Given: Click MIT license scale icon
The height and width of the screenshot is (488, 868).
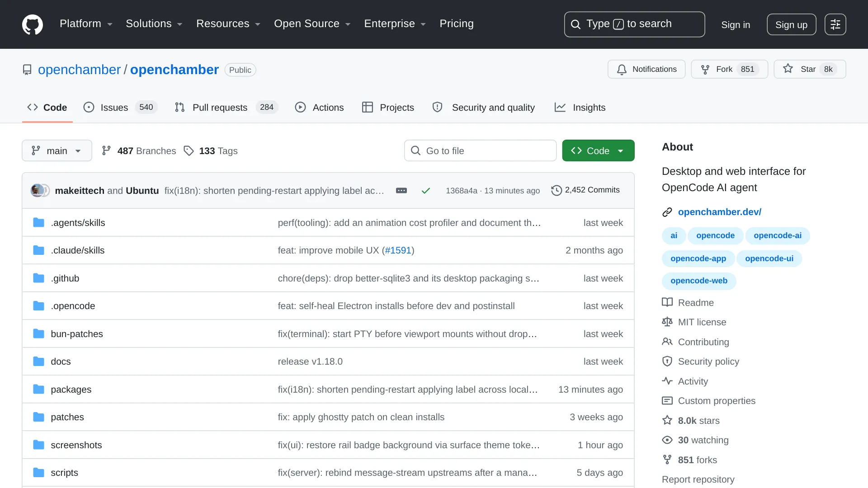Looking at the screenshot, I should (667, 322).
